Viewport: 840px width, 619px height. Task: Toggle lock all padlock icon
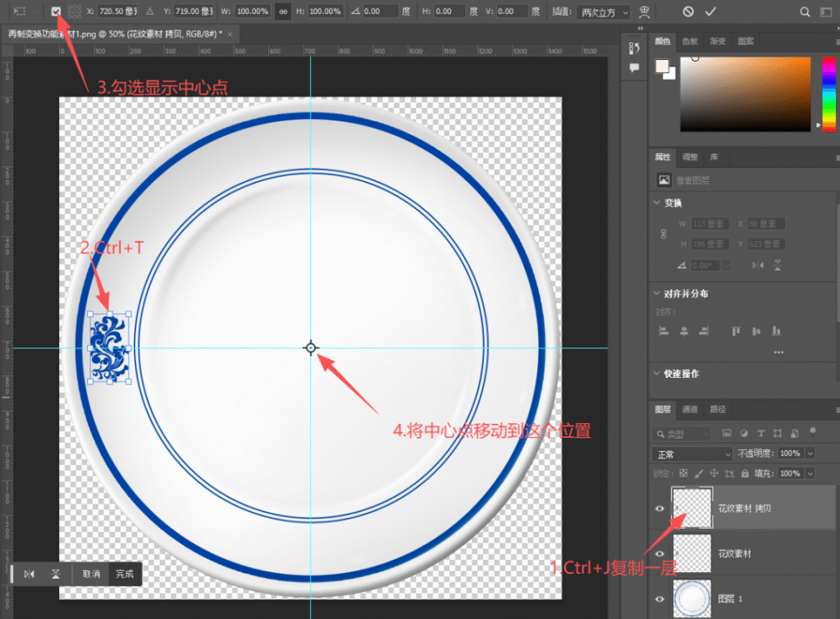click(745, 473)
